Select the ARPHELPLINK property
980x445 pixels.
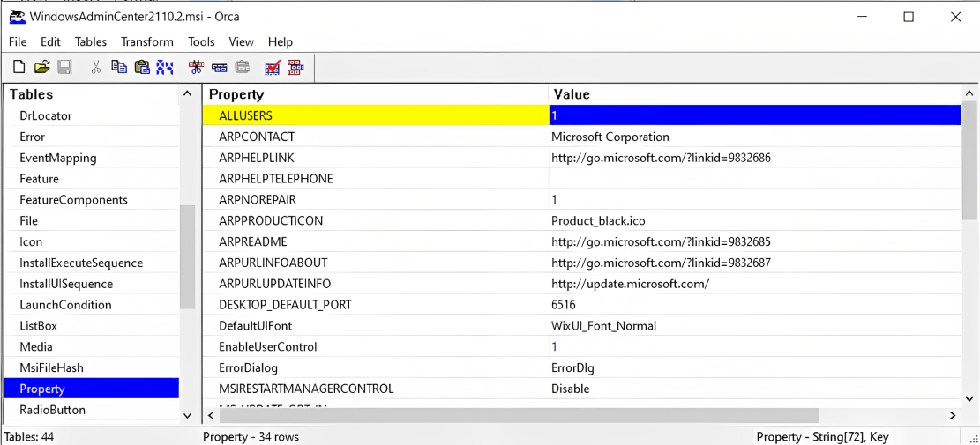point(376,158)
